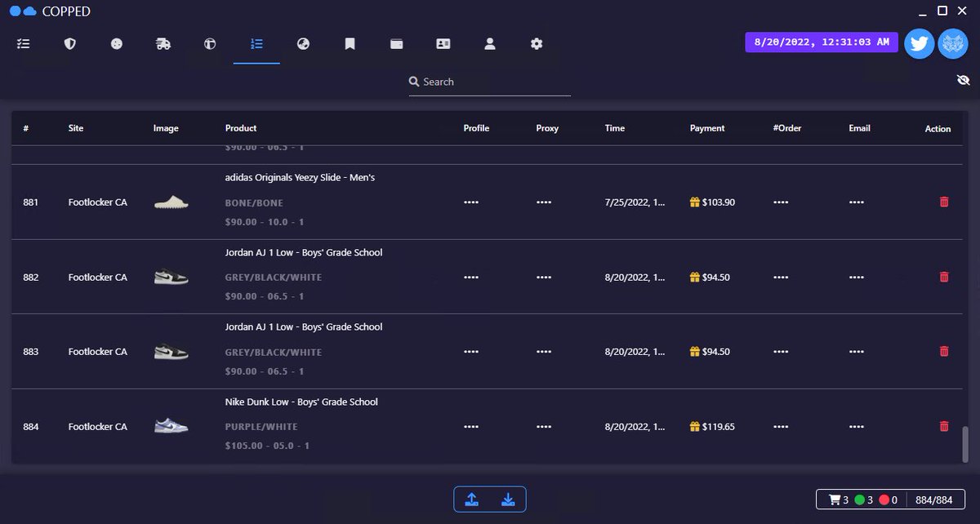Screen dimensions: 980x524
Task: Delete order row 882
Action: (944, 277)
